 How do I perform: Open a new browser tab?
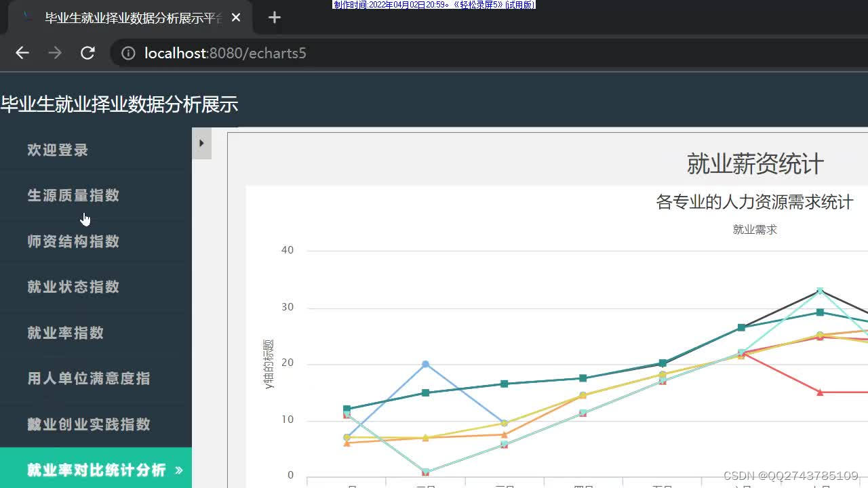(x=274, y=18)
